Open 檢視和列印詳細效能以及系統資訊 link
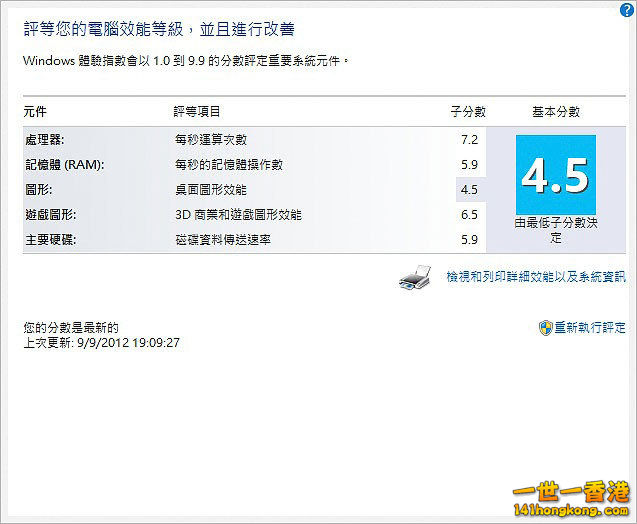The width and height of the screenshot is (637, 524). point(536,277)
